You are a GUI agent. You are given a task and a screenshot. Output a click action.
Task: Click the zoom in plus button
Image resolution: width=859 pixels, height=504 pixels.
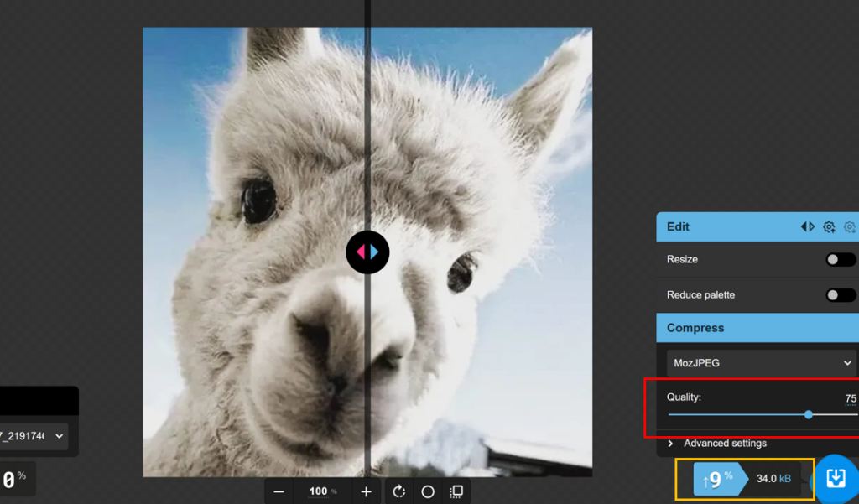point(366,491)
